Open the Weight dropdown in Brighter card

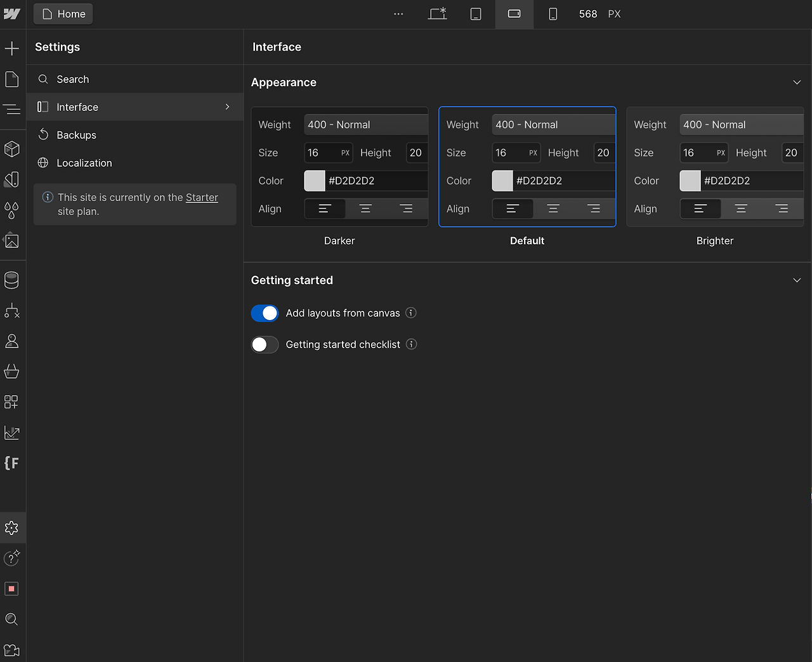[742, 125]
